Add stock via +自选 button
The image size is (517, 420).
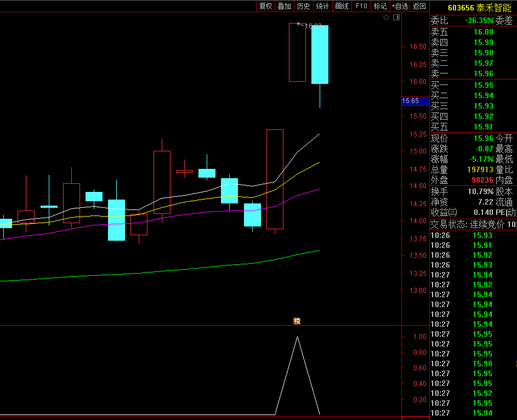[x=400, y=6]
